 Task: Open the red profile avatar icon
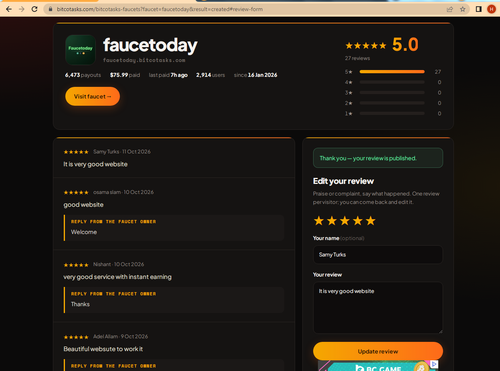491,9
